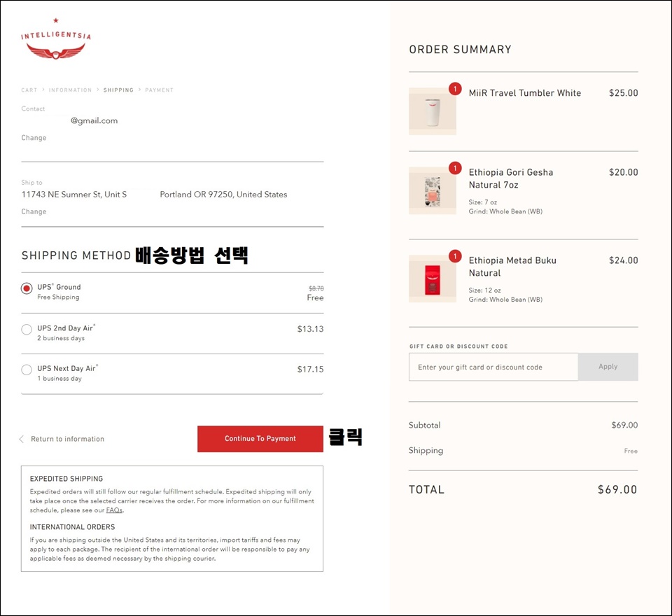The image size is (672, 616).
Task: Apply the discount code
Action: pos(608,367)
